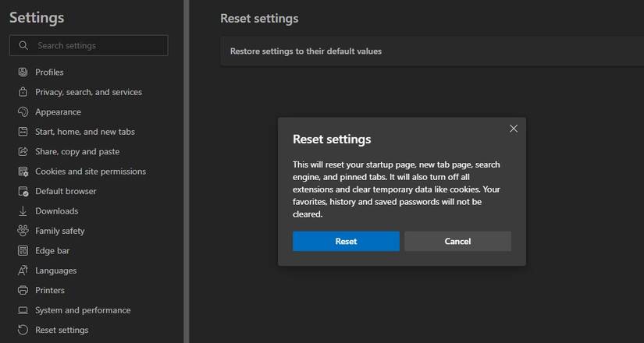This screenshot has height=343, width=644.
Task: Click the Profiles sidebar icon
Action: 23,72
